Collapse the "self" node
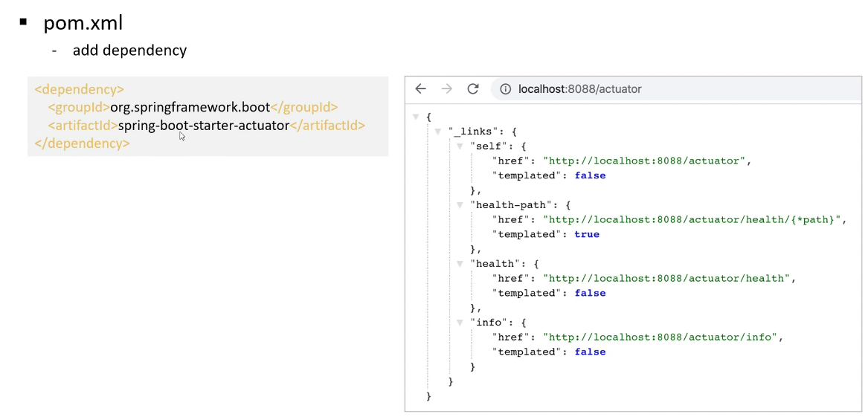The image size is (868, 417). [460, 146]
